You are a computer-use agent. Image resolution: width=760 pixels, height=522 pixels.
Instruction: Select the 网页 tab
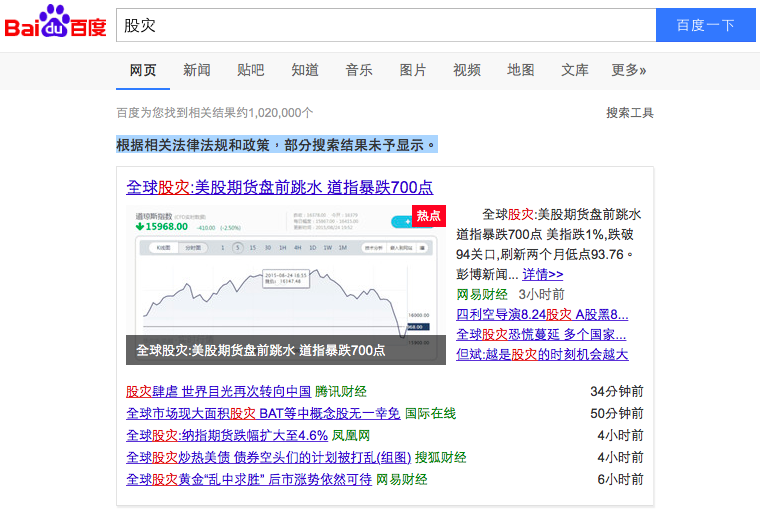coord(143,70)
